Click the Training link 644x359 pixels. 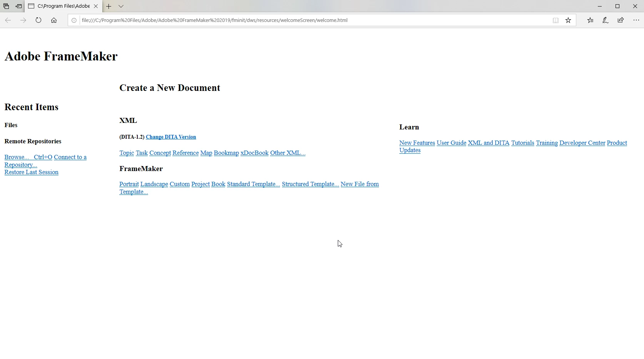coord(547,143)
